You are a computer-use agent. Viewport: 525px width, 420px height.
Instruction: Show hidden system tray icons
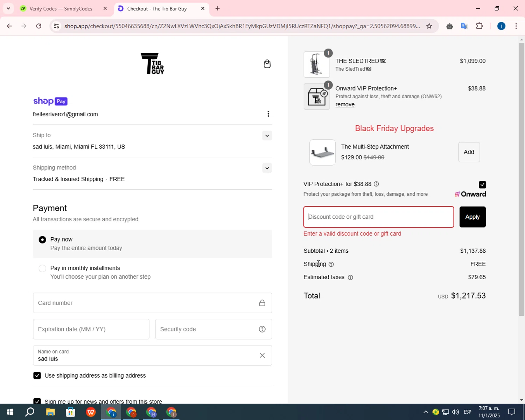tap(426, 412)
